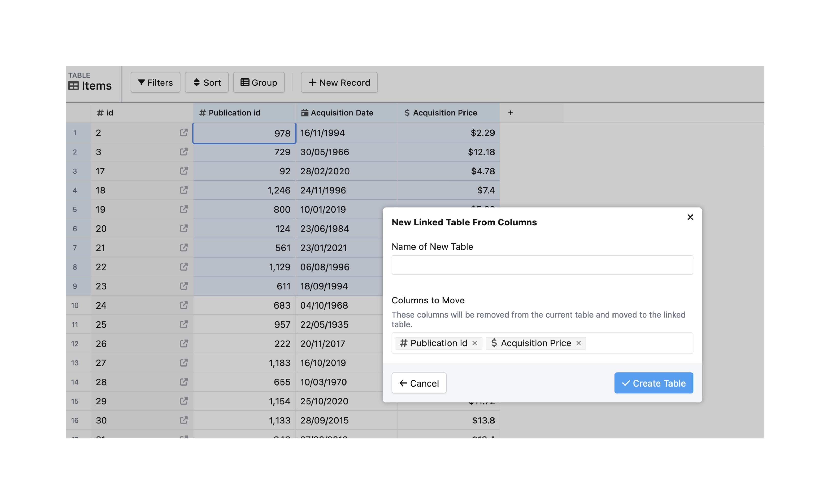The image size is (830, 504).
Task: Open the Group options
Action: click(x=259, y=83)
